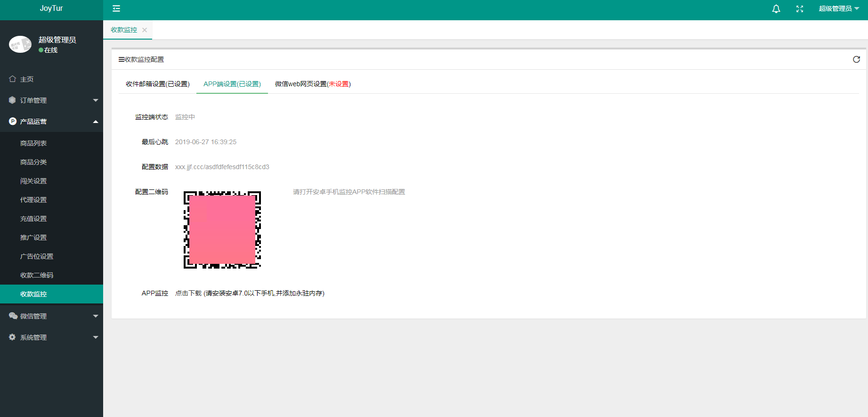Click the admin avatar picture
The image size is (868, 417).
[x=20, y=44]
